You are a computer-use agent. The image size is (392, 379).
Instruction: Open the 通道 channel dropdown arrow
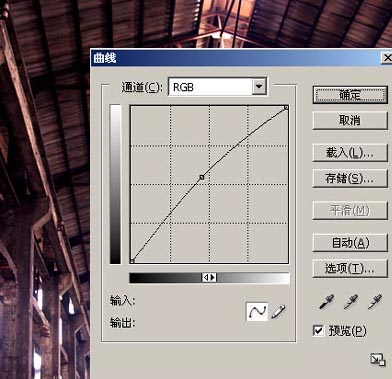(259, 87)
